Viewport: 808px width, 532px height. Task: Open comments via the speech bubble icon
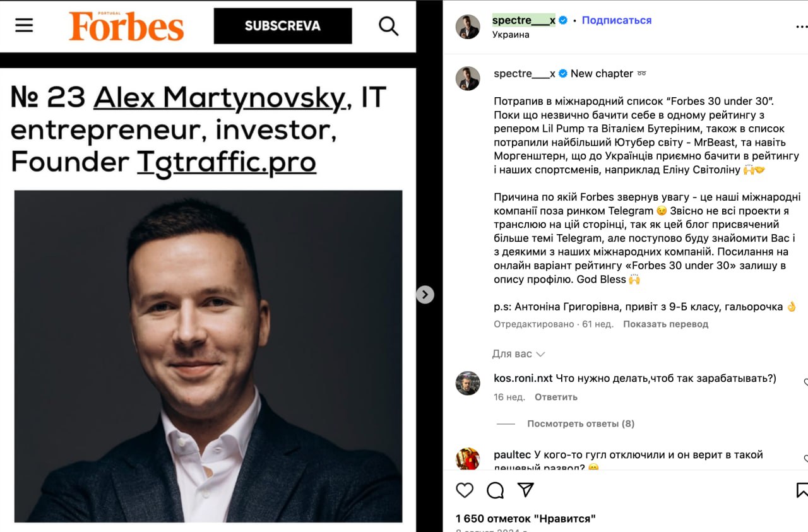click(496, 490)
